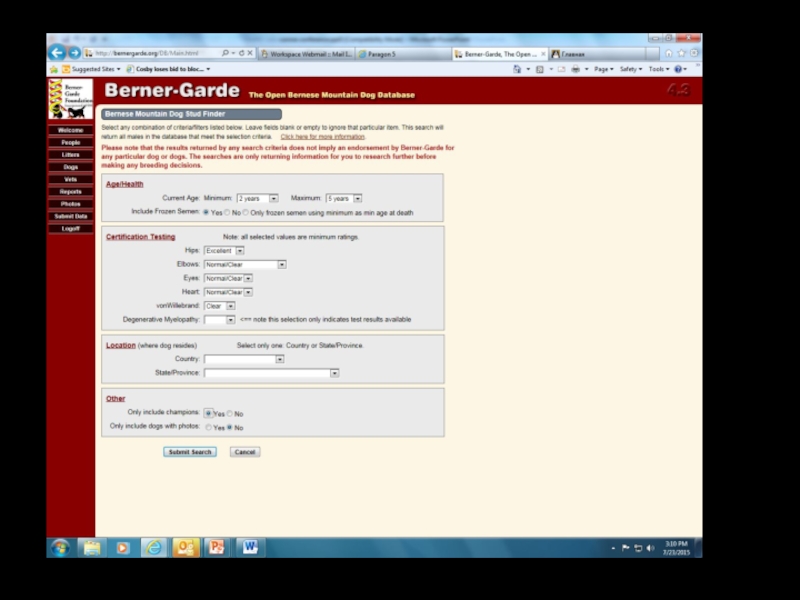Click the Cancel button
800x600 pixels.
click(x=245, y=452)
